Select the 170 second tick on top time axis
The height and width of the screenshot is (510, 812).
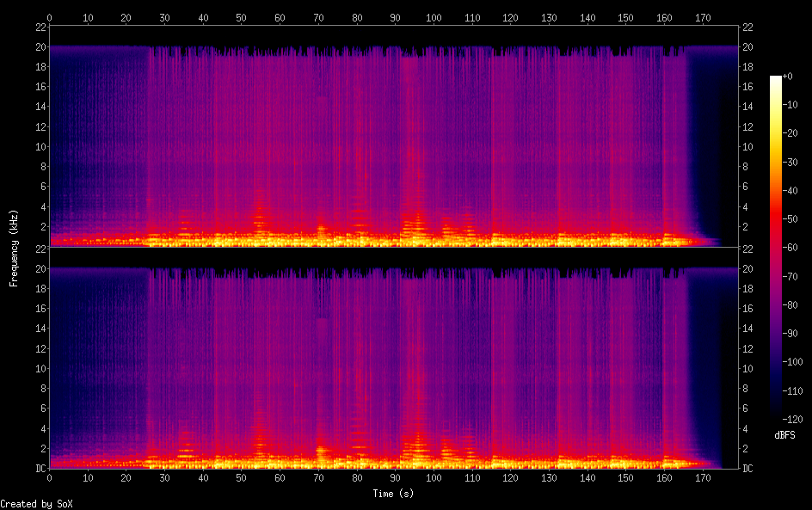702,16
